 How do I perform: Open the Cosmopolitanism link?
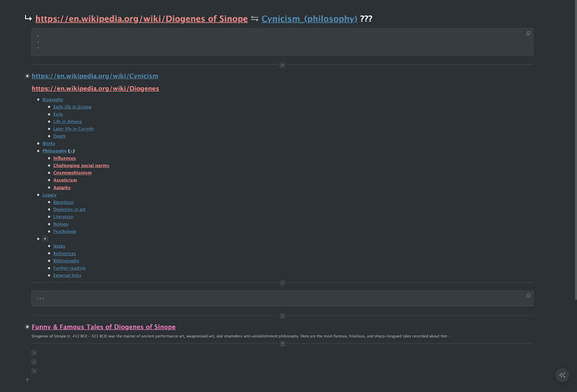73,173
